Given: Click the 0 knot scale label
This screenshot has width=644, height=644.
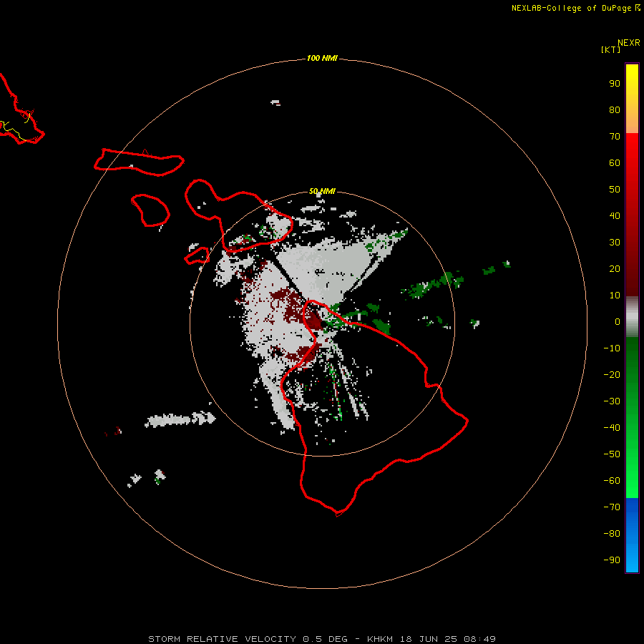Looking at the screenshot, I should (618, 322).
